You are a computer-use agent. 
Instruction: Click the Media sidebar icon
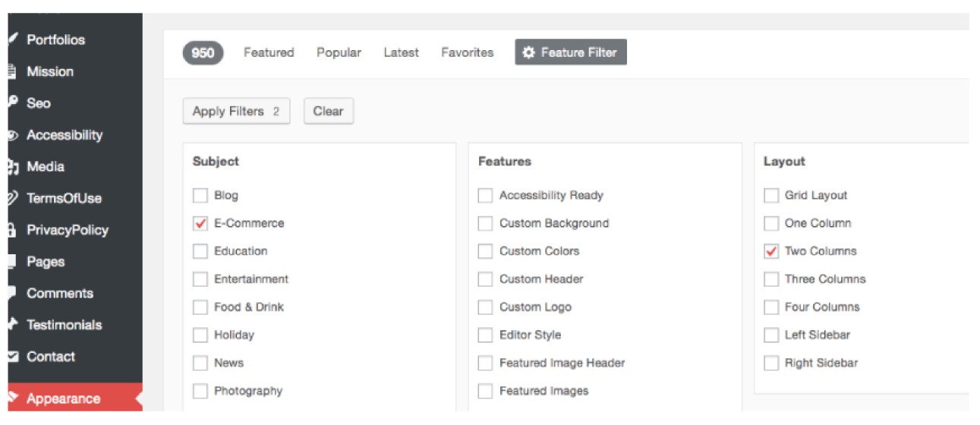pyautogui.click(x=12, y=167)
